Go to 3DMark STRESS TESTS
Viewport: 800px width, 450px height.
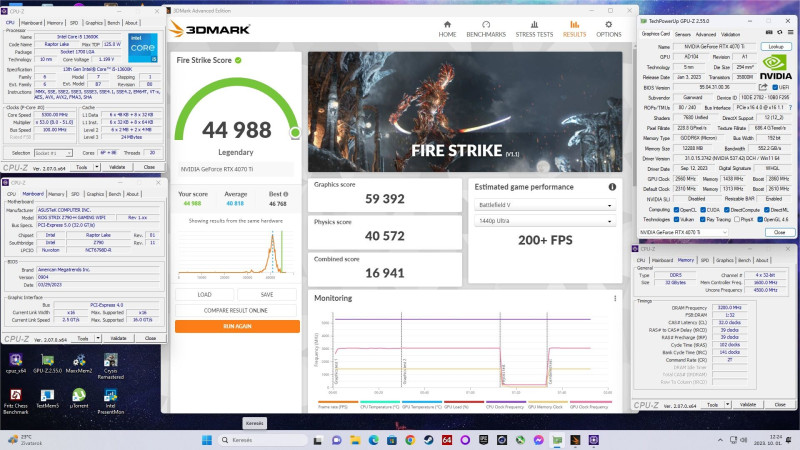[x=534, y=30]
